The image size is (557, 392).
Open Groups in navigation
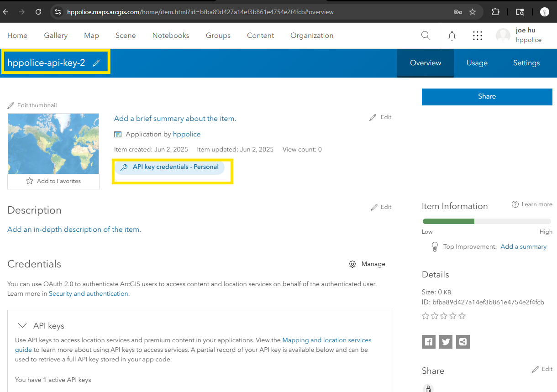point(218,36)
